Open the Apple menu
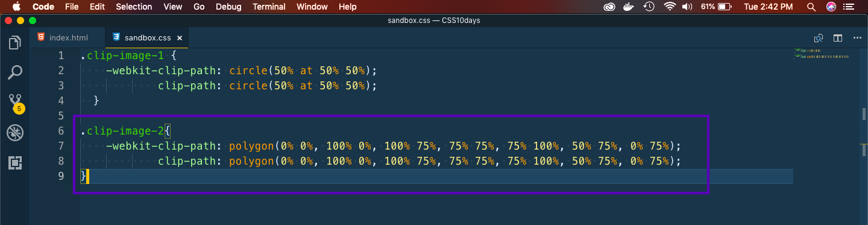The height and width of the screenshot is (225, 868). (x=16, y=7)
